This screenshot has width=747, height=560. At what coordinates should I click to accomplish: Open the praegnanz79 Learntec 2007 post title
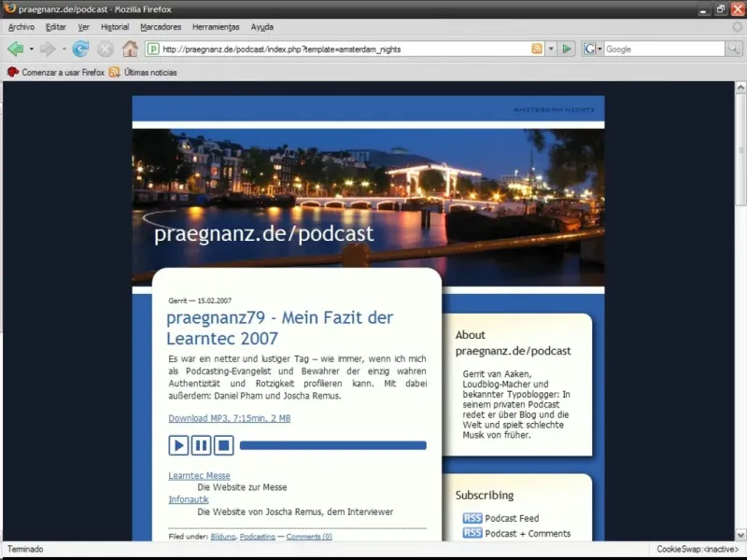click(279, 328)
